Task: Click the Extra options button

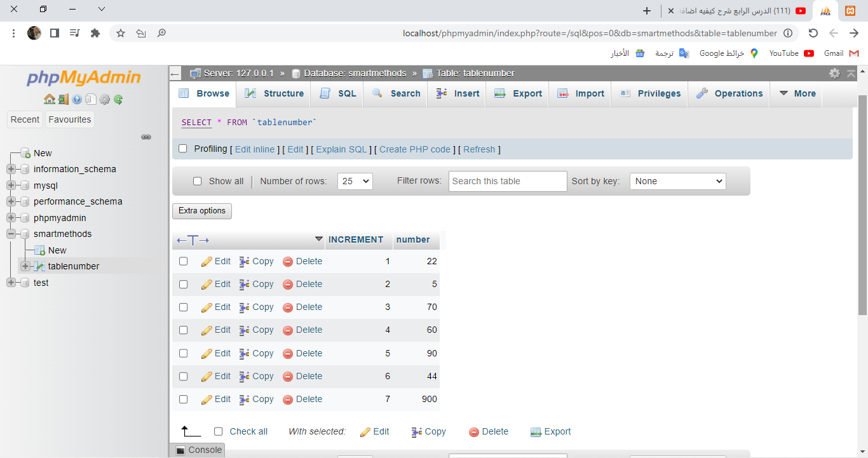Action: (201, 210)
